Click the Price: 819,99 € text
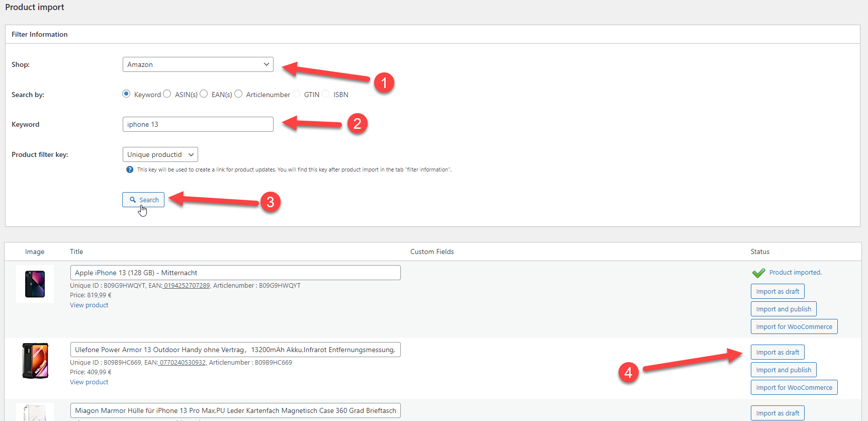Screen dimensions: 868x421 coord(91,295)
